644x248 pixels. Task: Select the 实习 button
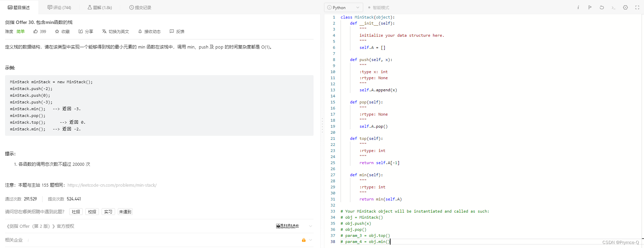108,212
